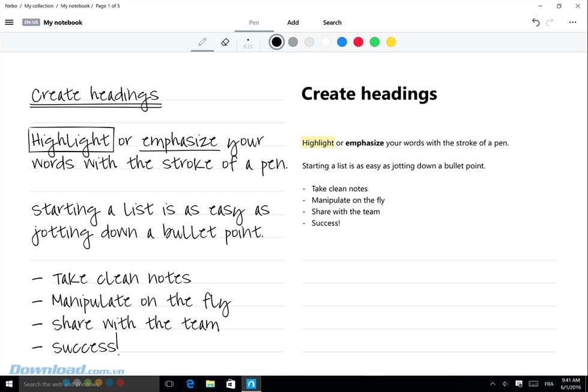
Task: Choose the blue ink color
Action: pos(342,42)
